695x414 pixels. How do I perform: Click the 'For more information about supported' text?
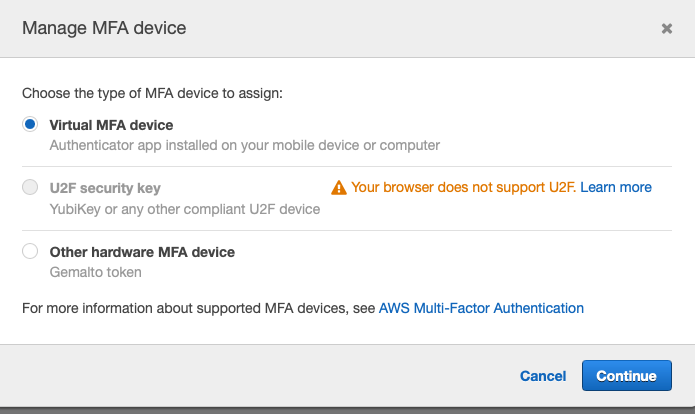point(198,308)
